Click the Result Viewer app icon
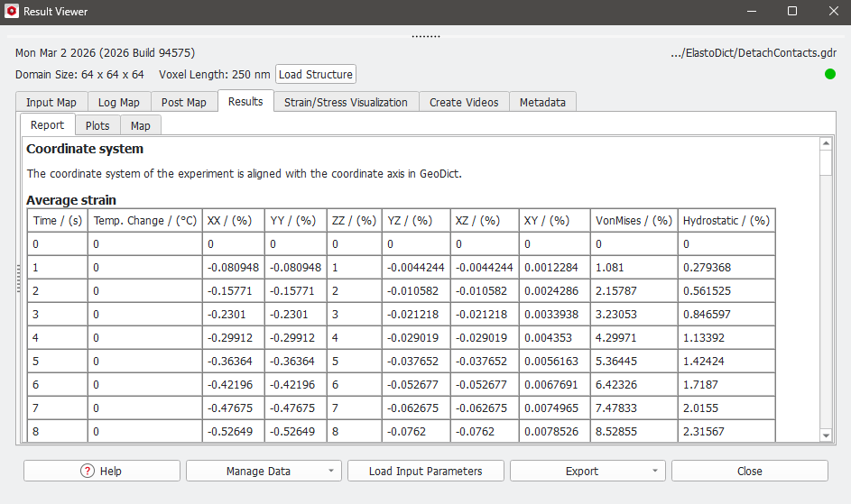 (x=12, y=12)
